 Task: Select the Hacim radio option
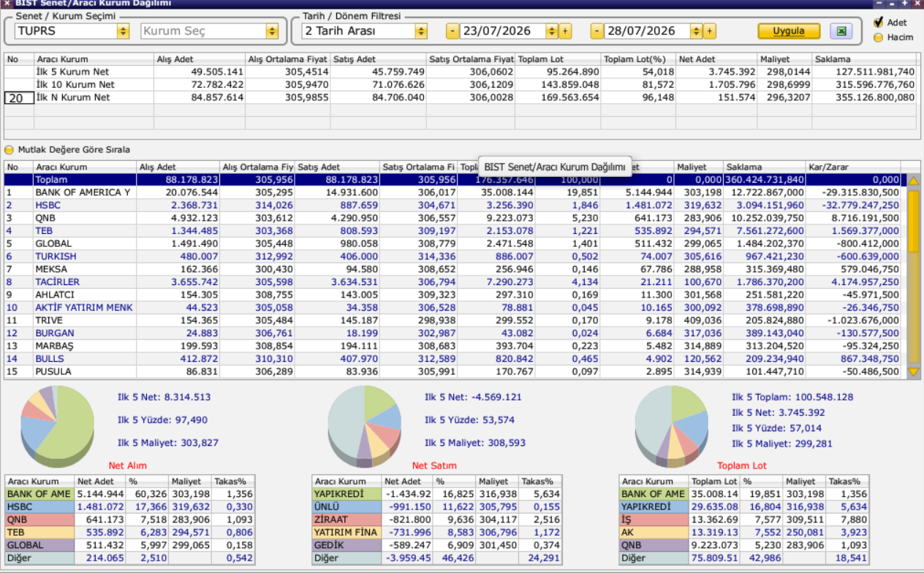(x=879, y=37)
